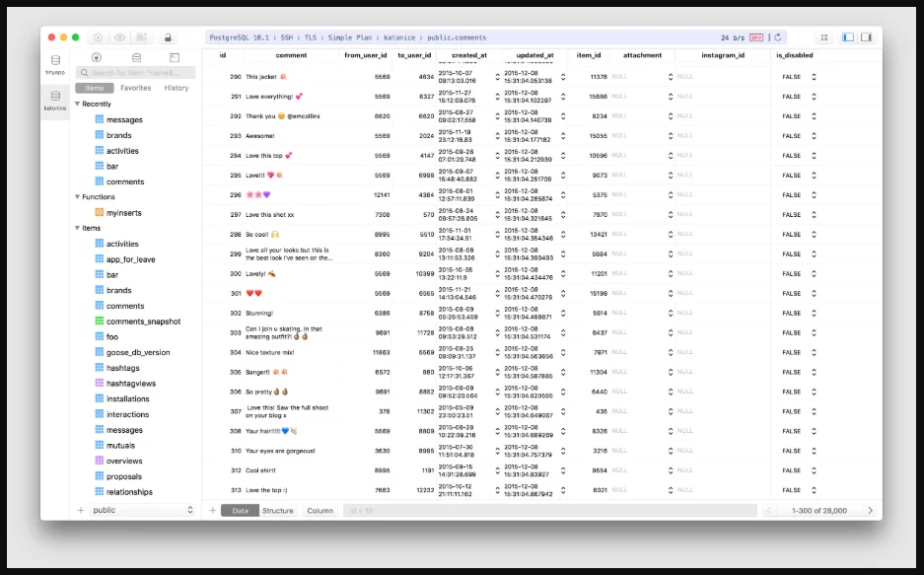Collapse the Recently section triangle

click(77, 104)
